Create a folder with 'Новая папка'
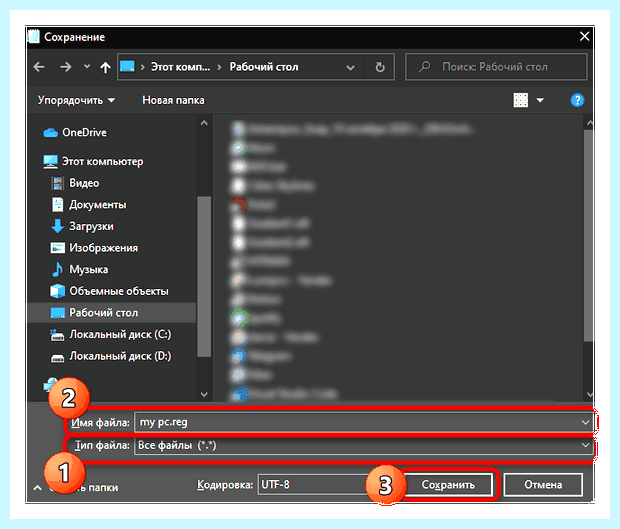620x529 pixels. click(x=173, y=100)
